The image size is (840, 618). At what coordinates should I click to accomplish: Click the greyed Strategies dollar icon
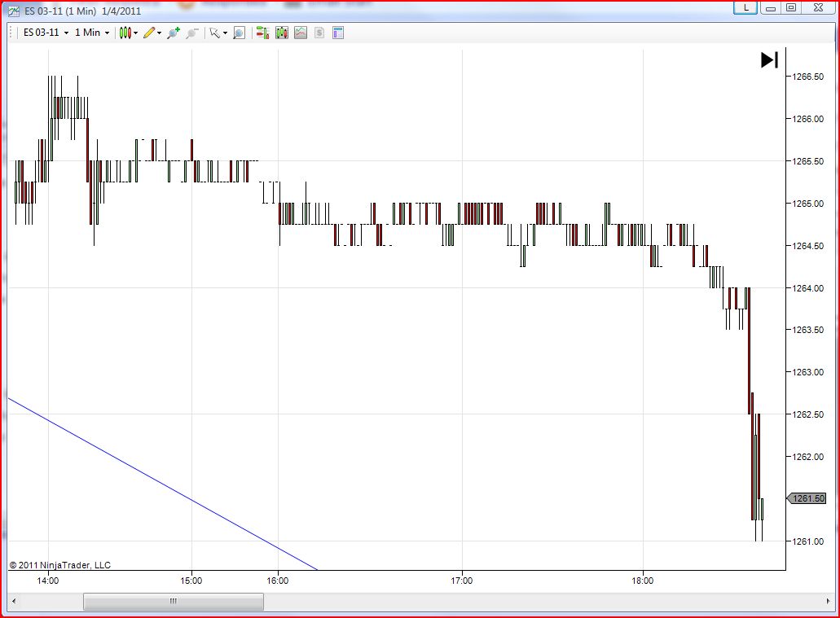point(319,33)
